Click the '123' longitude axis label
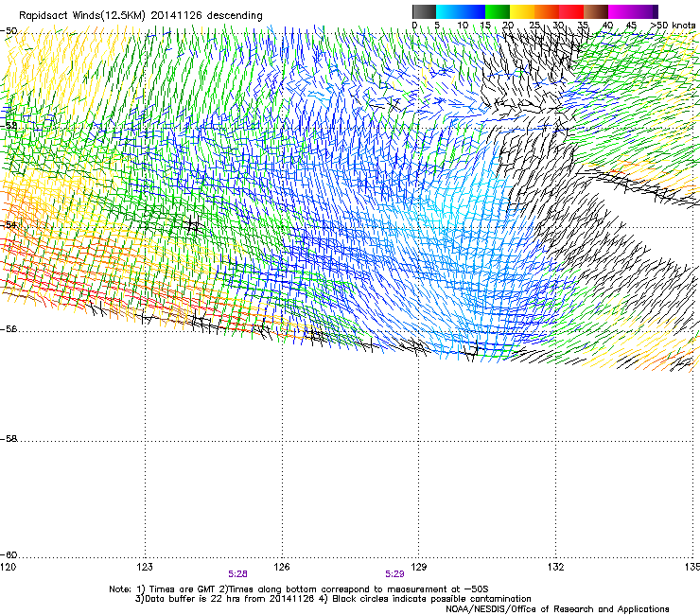 [x=145, y=567]
